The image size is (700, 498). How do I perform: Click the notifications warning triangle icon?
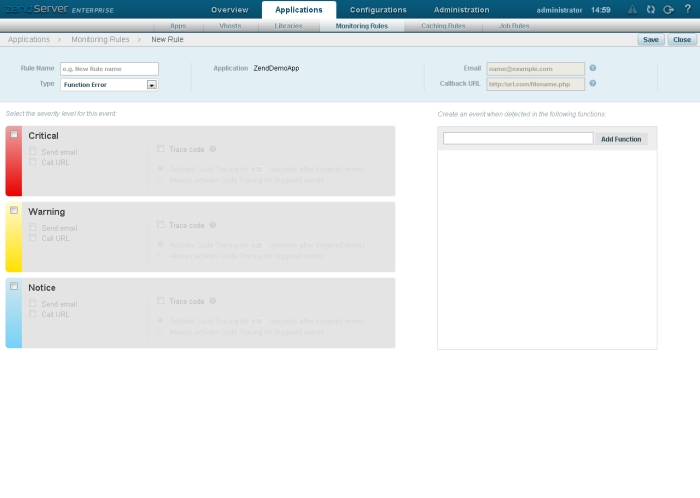(632, 10)
